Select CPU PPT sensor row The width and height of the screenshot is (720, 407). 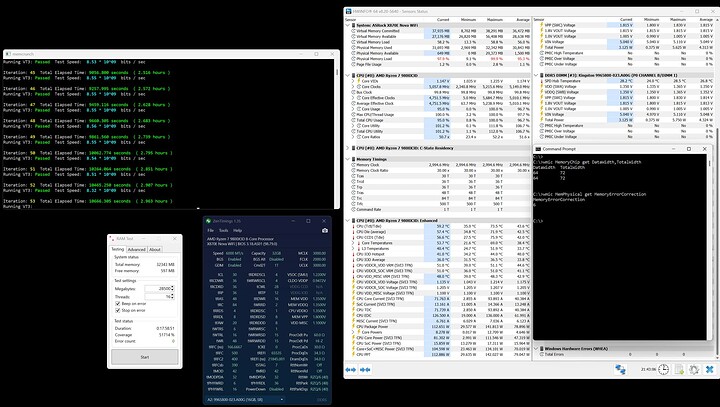click(438, 355)
